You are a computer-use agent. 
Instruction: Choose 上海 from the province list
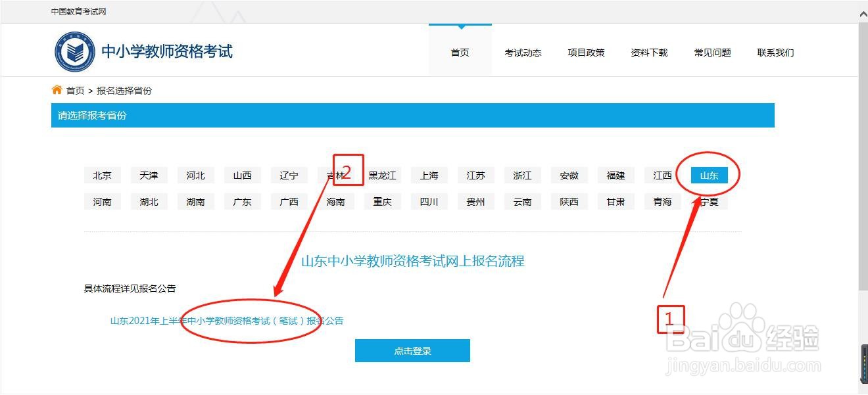point(429,175)
